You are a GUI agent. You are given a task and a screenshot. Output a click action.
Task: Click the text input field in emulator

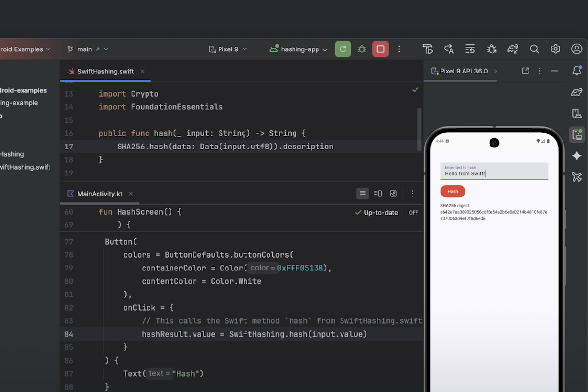pyautogui.click(x=494, y=171)
